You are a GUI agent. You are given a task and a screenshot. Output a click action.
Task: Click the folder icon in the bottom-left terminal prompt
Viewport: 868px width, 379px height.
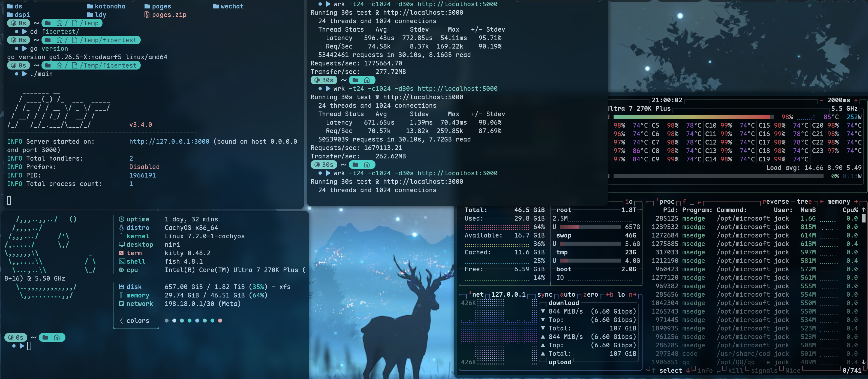[45, 338]
